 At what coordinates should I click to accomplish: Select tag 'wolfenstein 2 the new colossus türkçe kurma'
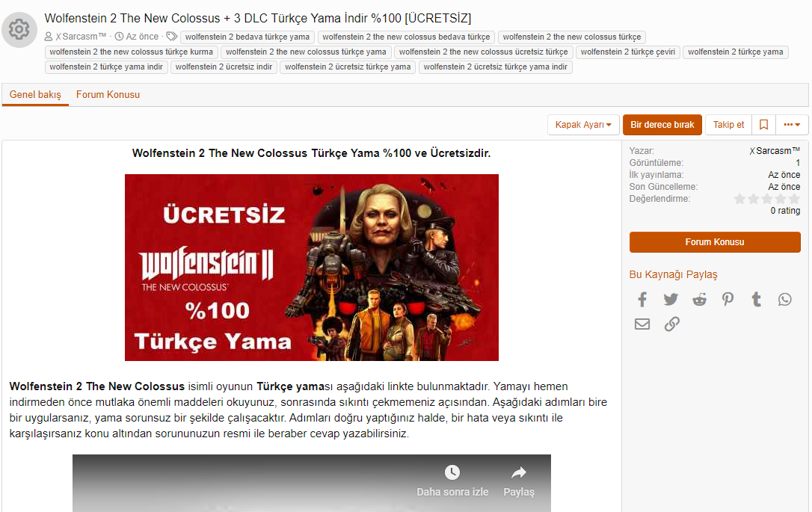pyautogui.click(x=132, y=52)
